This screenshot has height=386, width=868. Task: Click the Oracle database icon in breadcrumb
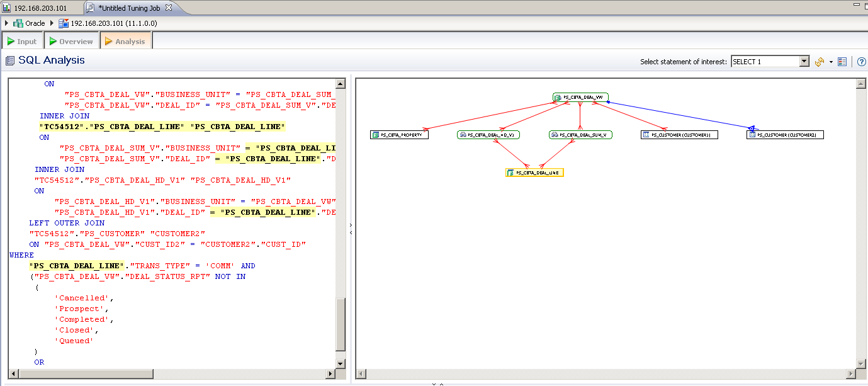[x=18, y=23]
